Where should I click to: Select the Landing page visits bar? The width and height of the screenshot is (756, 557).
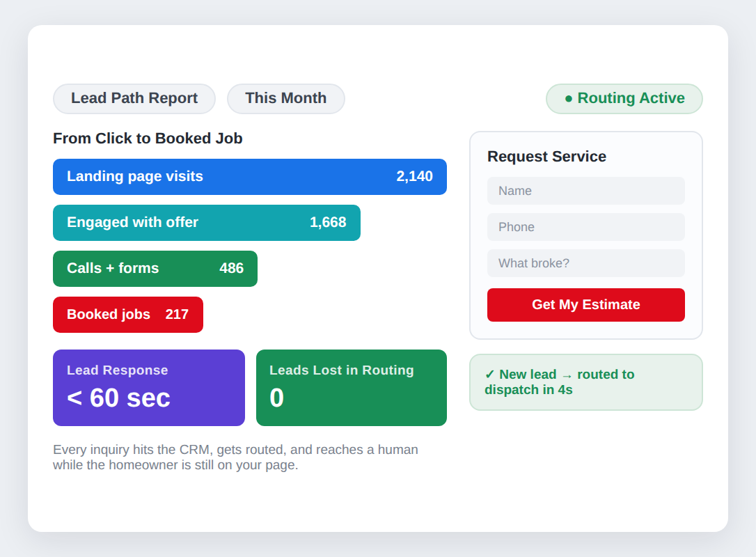point(250,177)
